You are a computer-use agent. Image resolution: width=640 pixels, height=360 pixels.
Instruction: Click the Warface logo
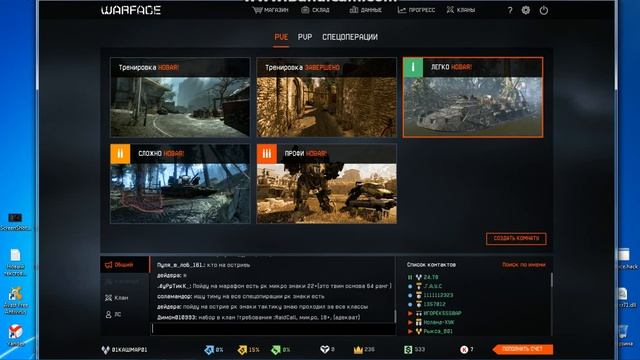pos(131,11)
